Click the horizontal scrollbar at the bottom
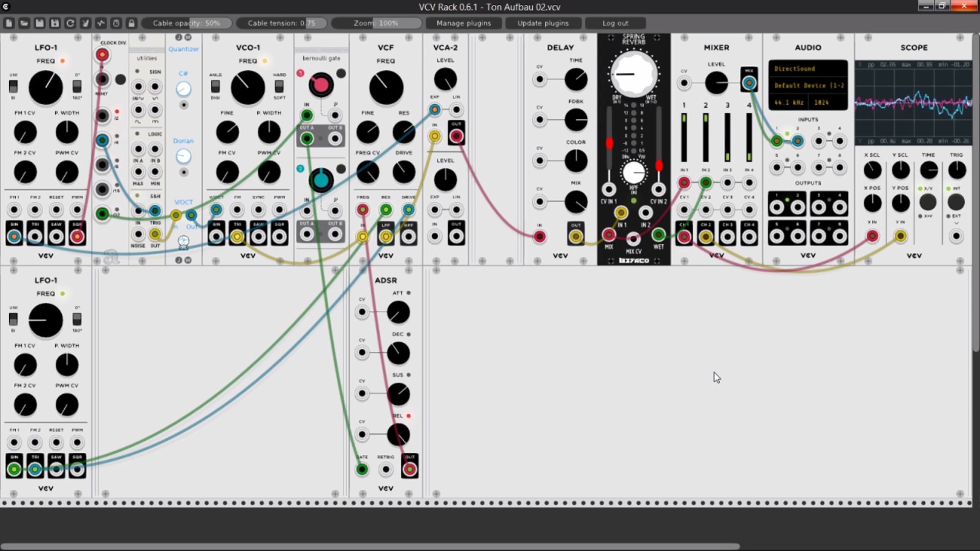This screenshot has width=980, height=551. 370,546
